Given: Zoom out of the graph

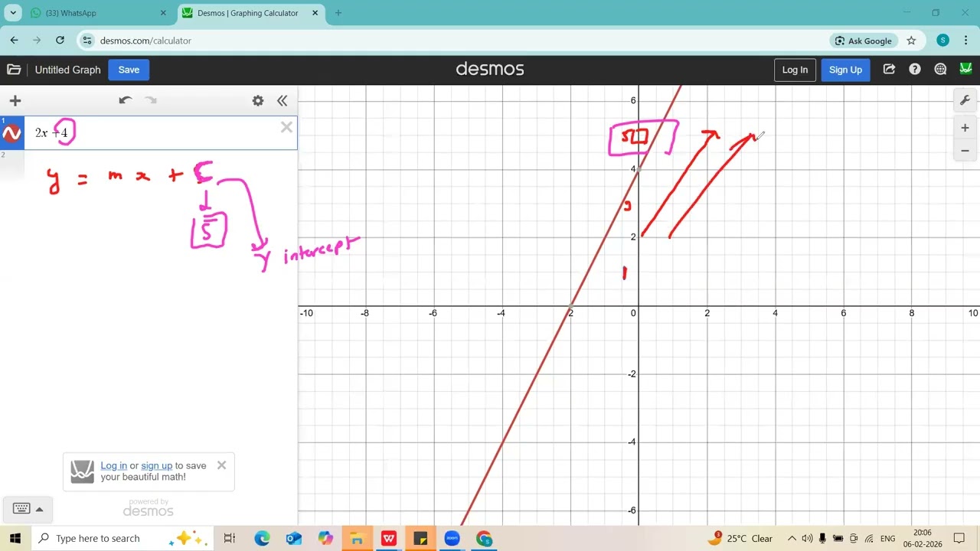Looking at the screenshot, I should pos(965,151).
